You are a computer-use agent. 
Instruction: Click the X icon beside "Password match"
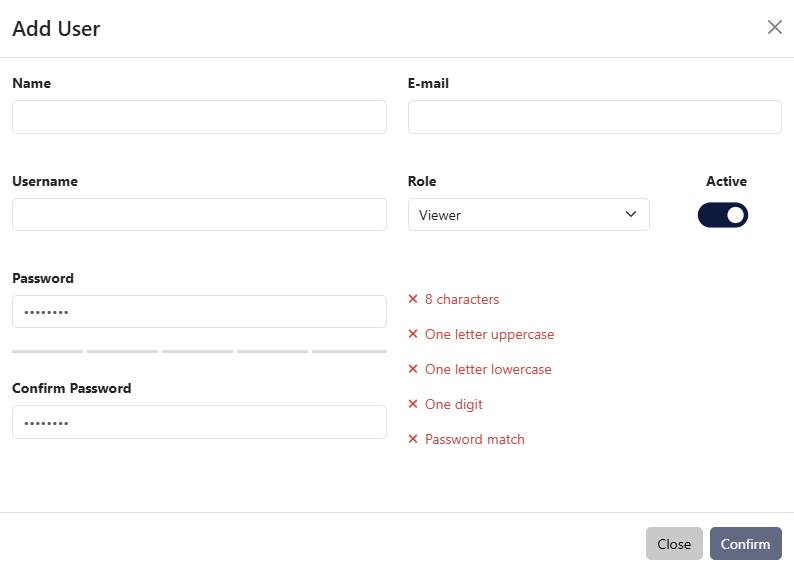coord(413,439)
